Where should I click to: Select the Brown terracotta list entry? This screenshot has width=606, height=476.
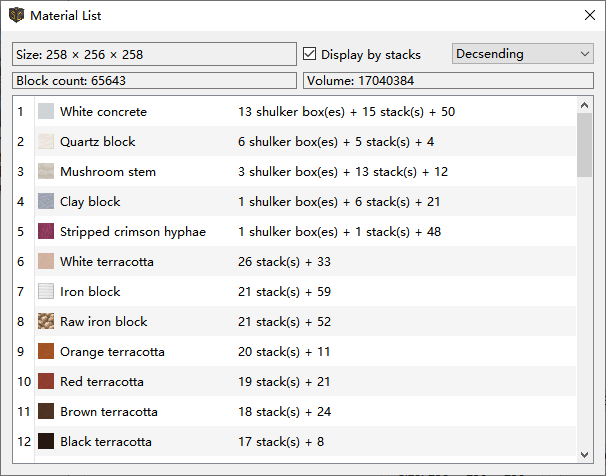tap(108, 412)
